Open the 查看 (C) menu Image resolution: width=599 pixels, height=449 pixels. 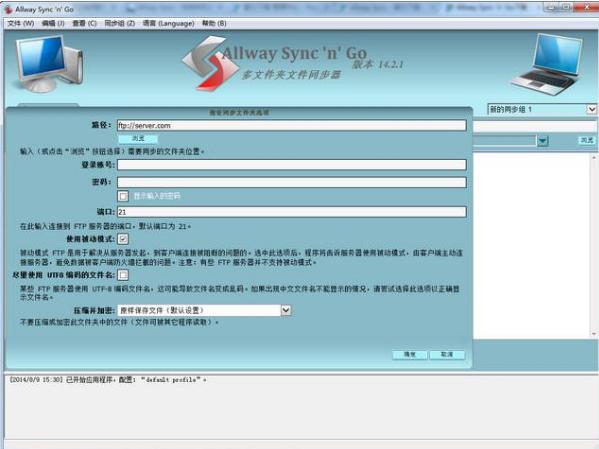coord(84,23)
